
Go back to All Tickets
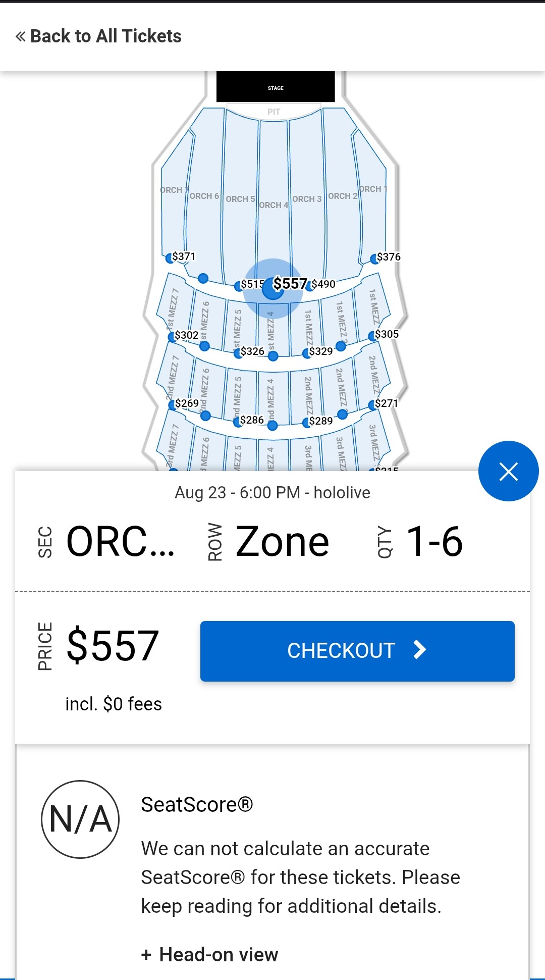99,36
